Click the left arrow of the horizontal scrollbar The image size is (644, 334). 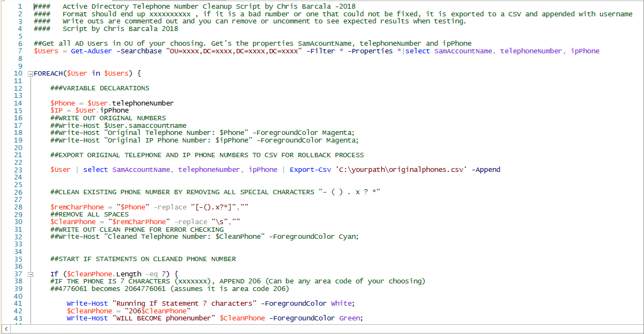point(5,329)
